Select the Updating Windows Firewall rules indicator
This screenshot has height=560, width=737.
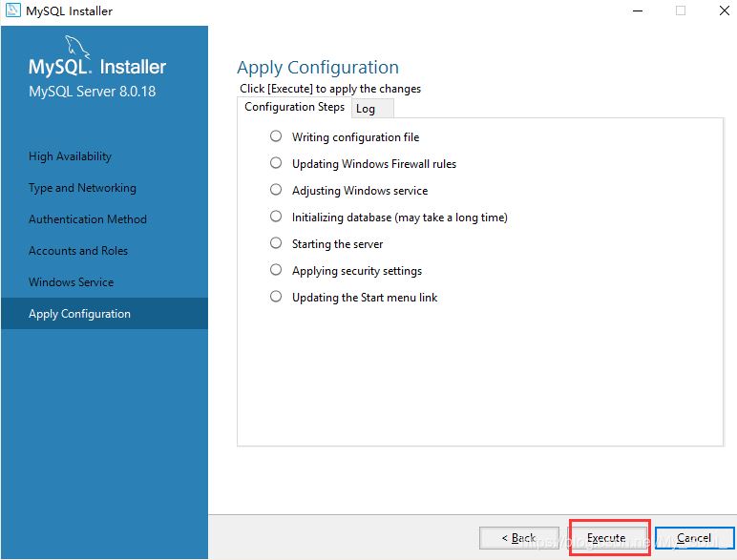coord(276,163)
